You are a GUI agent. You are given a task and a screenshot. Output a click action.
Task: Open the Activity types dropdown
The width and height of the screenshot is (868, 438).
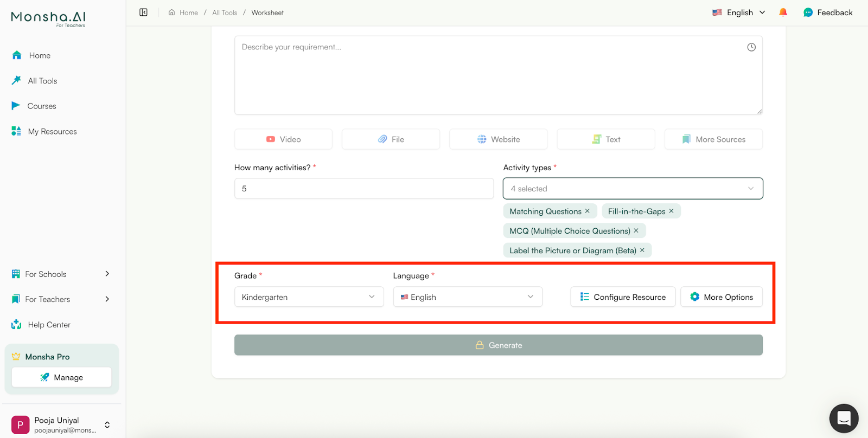tap(633, 189)
